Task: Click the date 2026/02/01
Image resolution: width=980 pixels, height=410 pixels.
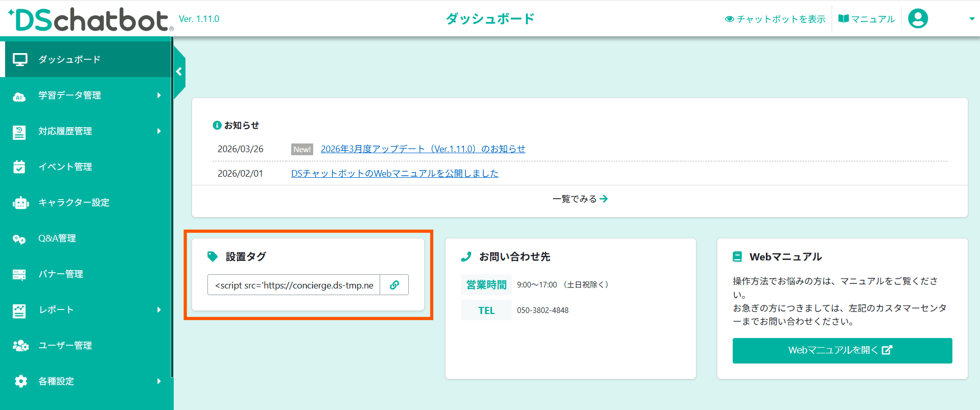Action: pyautogui.click(x=240, y=173)
